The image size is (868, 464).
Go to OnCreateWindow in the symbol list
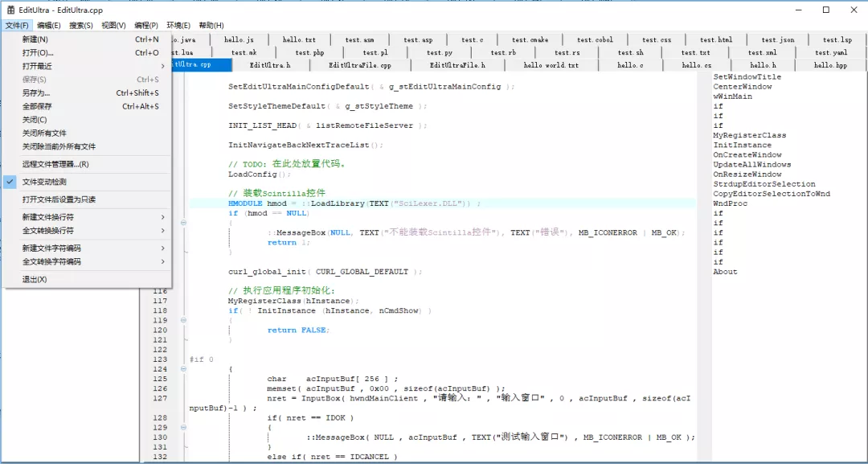pos(747,154)
